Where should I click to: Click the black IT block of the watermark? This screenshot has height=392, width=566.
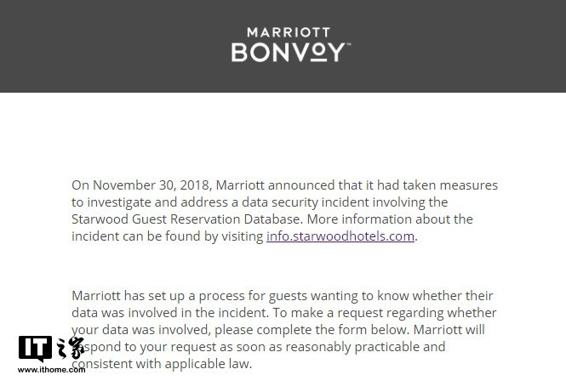pyautogui.click(x=35, y=348)
